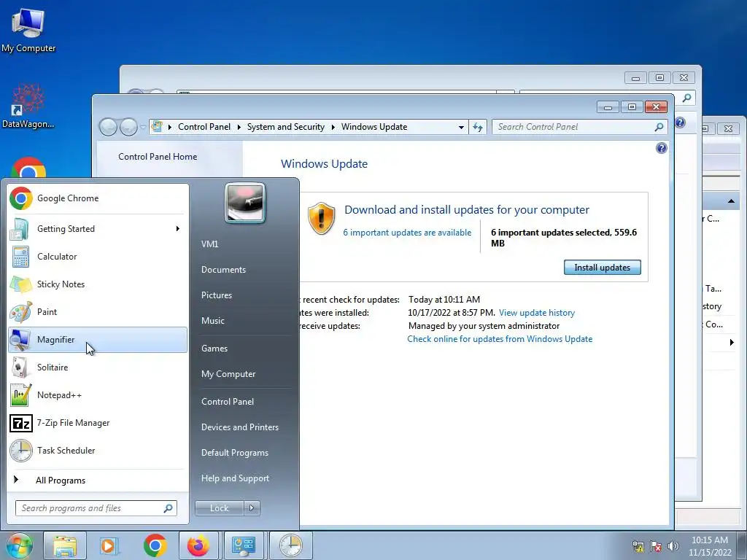Screen dimensions: 747x560
Task: Open Task Scheduler from Start menu
Action: 98,451
